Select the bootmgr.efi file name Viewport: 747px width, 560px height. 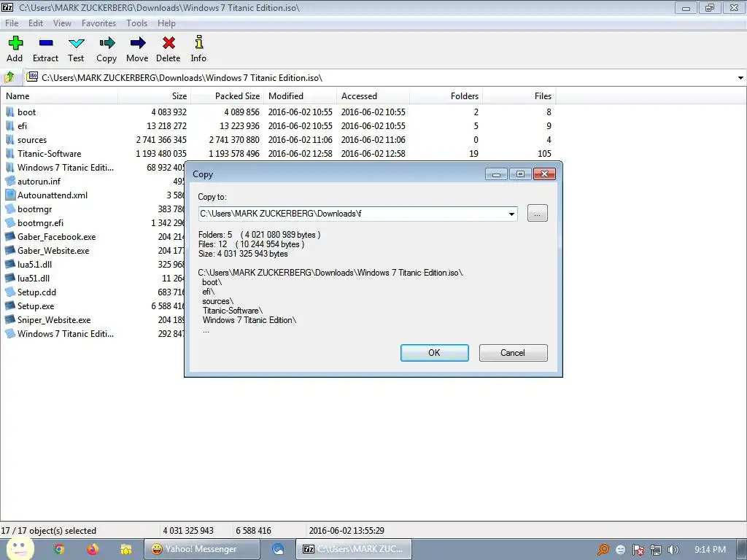[41, 223]
